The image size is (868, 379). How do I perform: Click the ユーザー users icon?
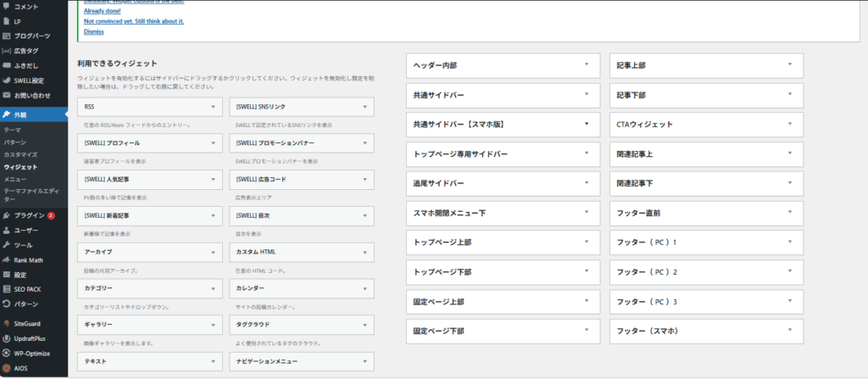point(7,230)
